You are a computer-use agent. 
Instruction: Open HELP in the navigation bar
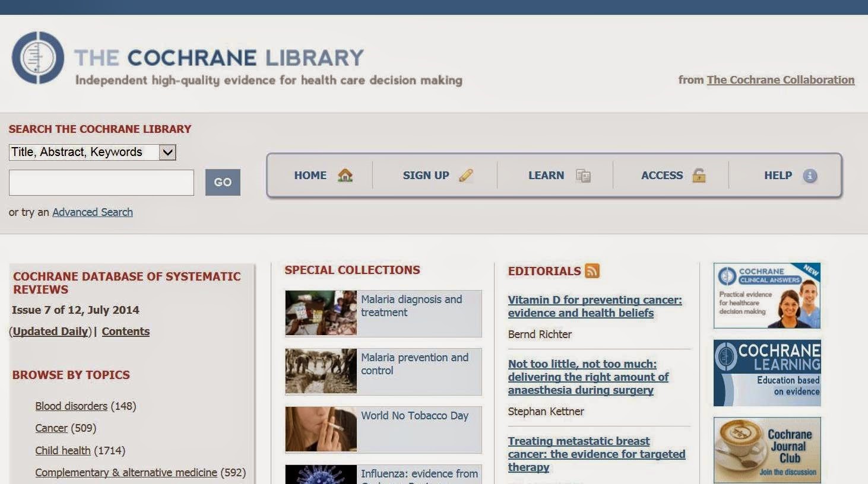tap(778, 176)
